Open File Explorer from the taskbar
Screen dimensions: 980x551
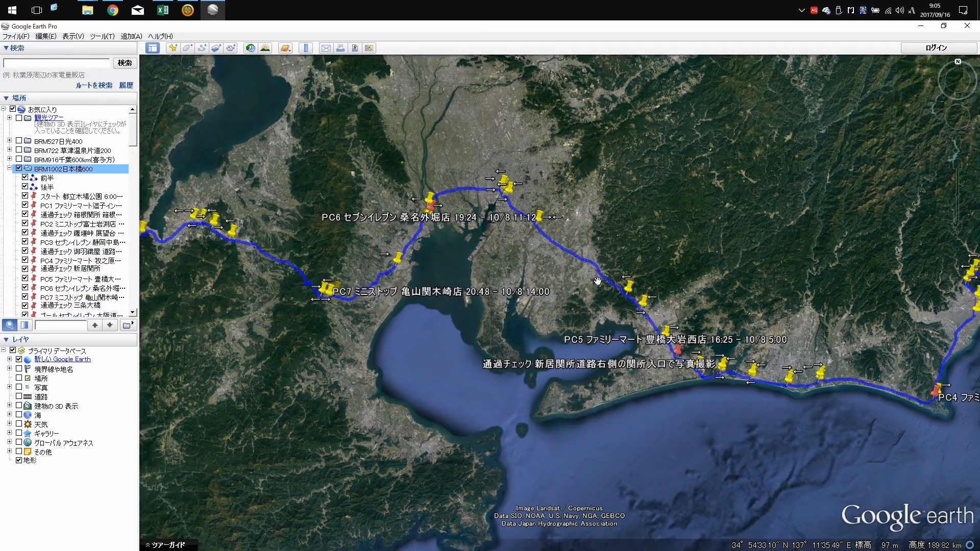tap(87, 10)
